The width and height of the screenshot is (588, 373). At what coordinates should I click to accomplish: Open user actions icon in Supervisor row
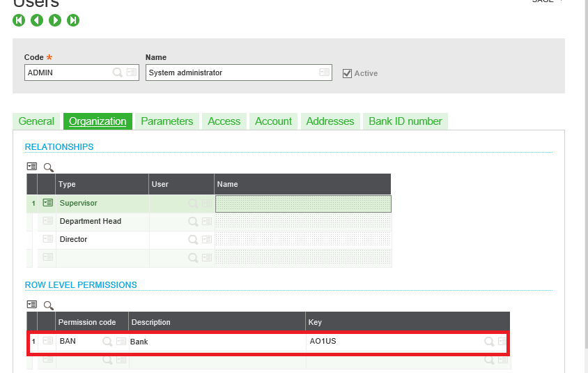click(207, 203)
